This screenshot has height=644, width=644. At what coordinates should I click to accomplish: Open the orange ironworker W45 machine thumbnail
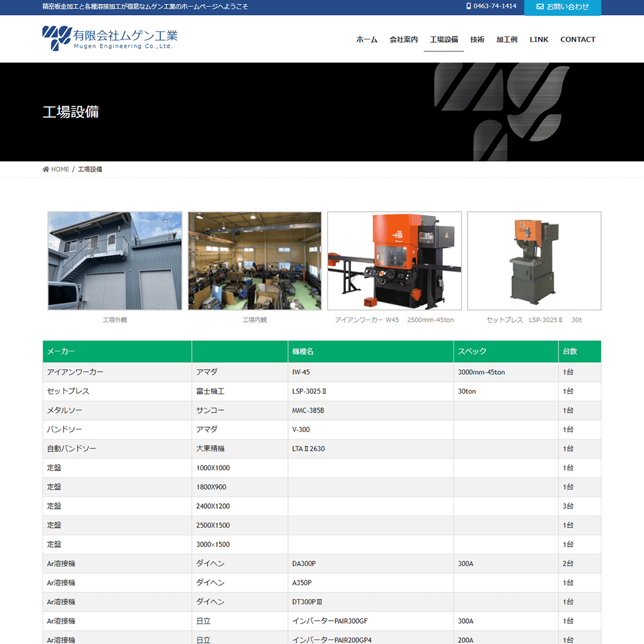tap(394, 261)
